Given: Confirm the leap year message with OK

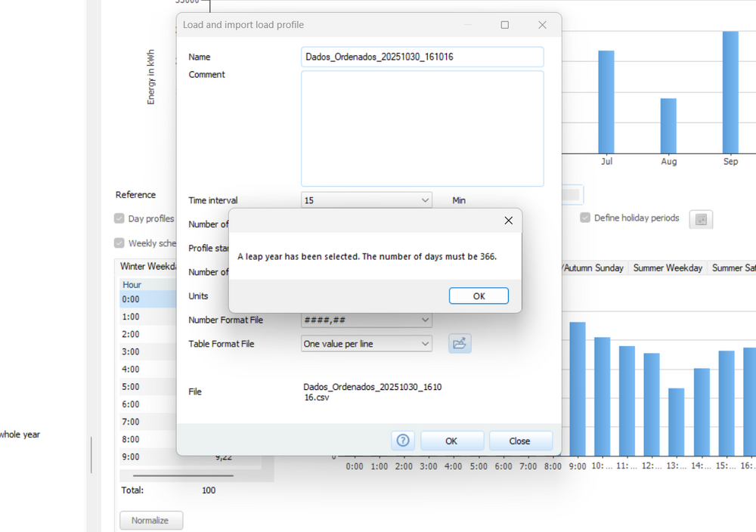Looking at the screenshot, I should (479, 296).
